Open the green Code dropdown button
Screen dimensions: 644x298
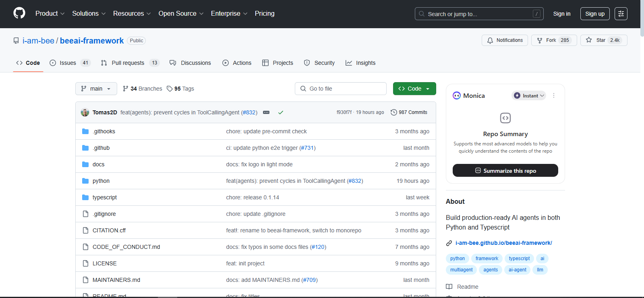(x=414, y=89)
